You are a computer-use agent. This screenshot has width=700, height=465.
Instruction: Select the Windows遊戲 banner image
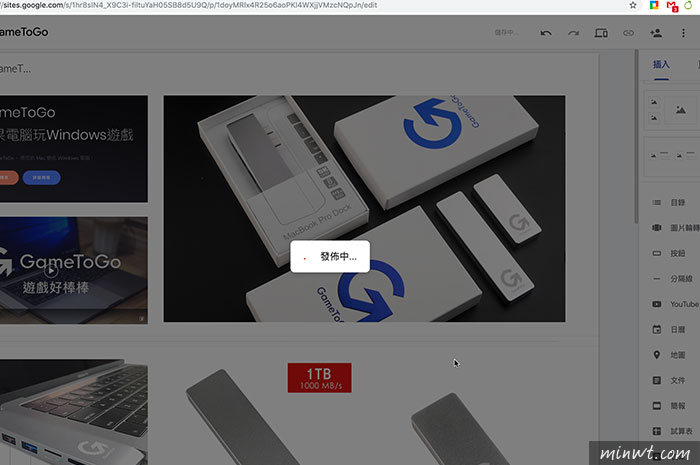click(74, 149)
